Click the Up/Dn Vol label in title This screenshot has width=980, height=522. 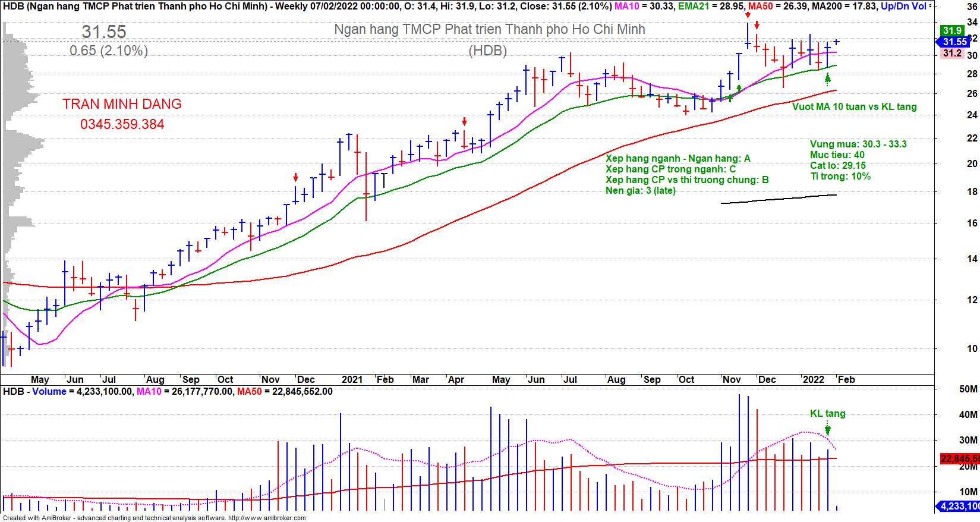point(903,6)
